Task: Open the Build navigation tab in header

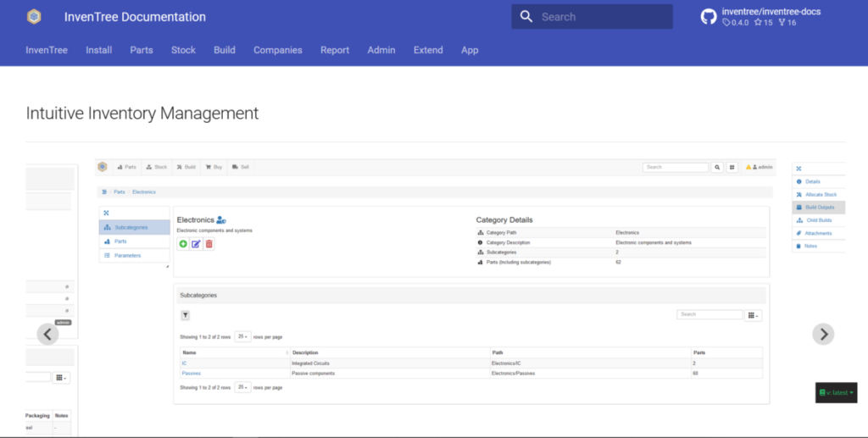Action: 224,50
